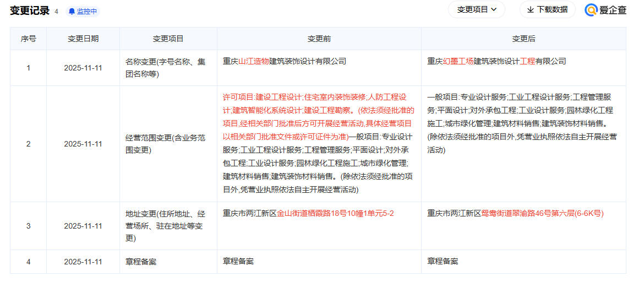Click 章程备案 in the 变更项目 column
Image resolution: width=644 pixels, height=298 pixels.
[140, 262]
